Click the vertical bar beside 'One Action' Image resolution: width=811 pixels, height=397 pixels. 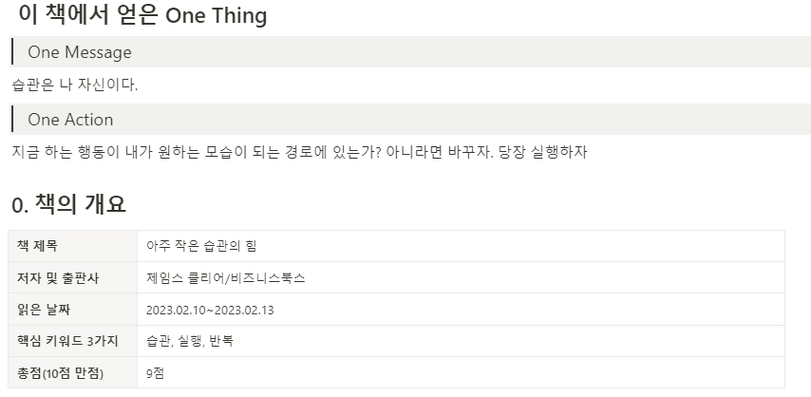click(12, 119)
